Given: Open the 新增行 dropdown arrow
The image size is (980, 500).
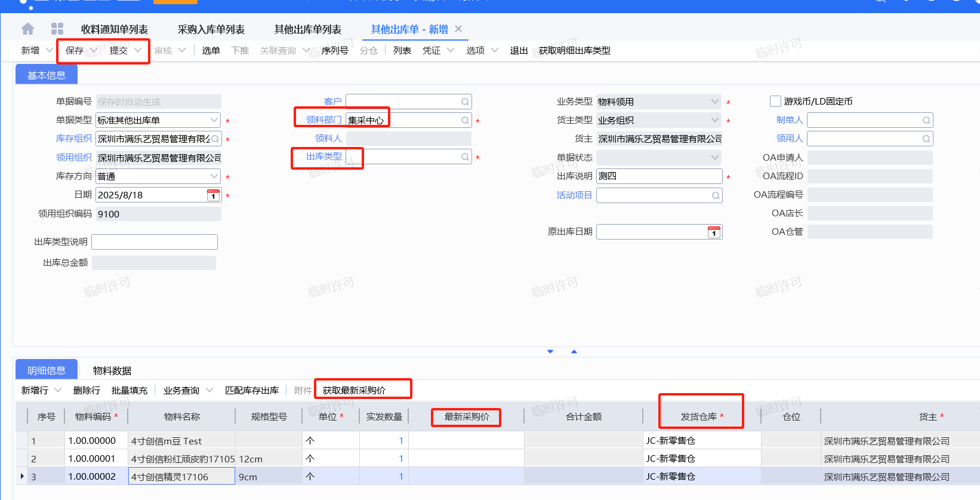Looking at the screenshot, I should [x=58, y=390].
